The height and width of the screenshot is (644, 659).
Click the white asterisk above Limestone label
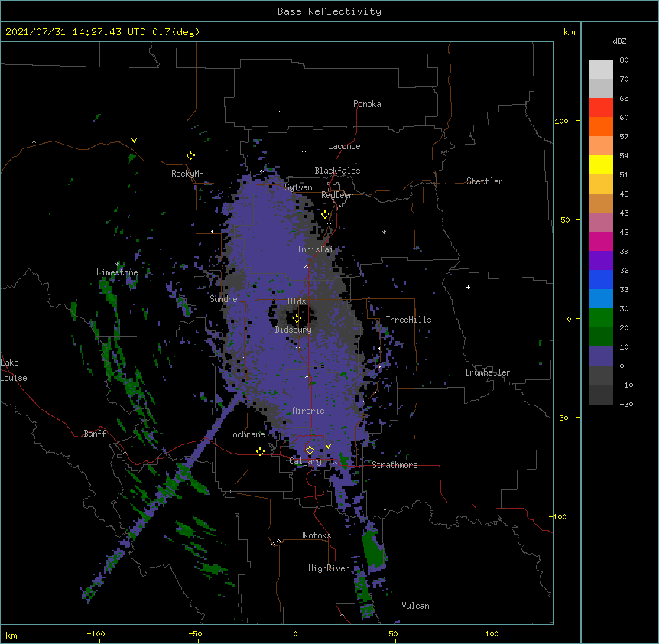[x=118, y=265]
